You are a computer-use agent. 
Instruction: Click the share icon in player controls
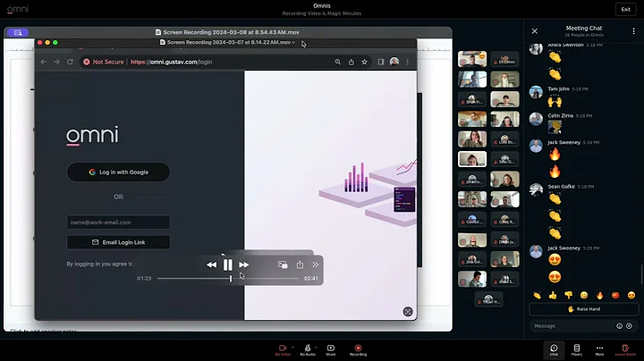coord(300,265)
